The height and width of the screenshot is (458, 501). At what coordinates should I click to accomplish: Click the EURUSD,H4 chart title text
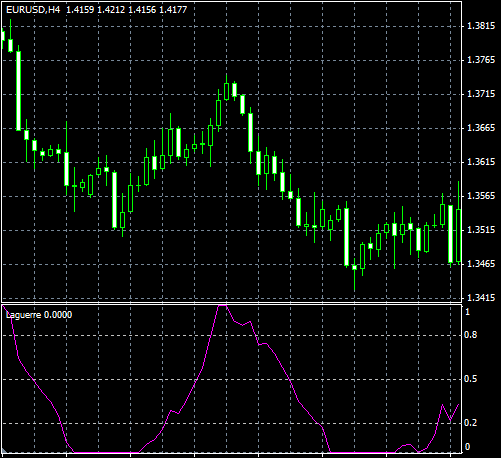[33, 10]
